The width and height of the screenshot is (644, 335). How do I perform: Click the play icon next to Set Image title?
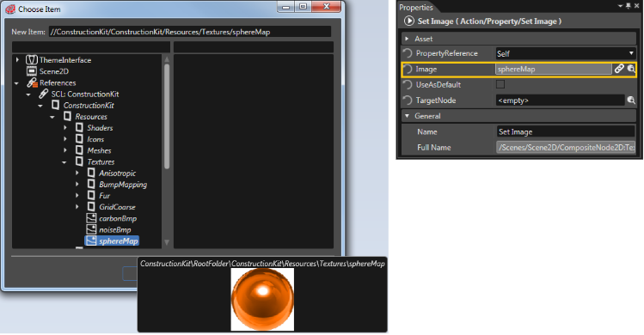point(408,21)
